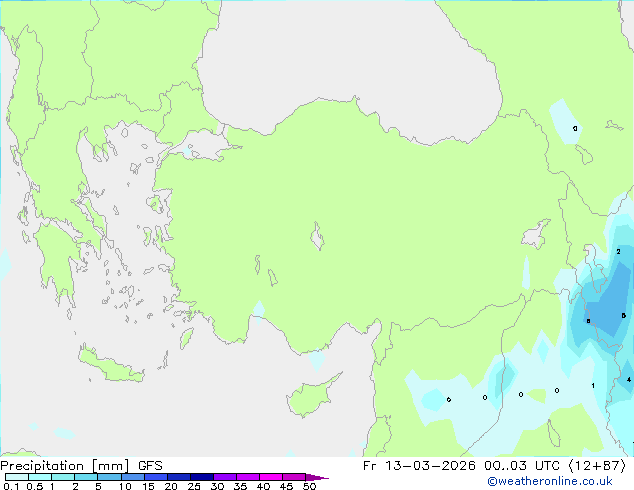Click the purple above-50 arrow tip of legend
This screenshot has width=634, height=490.
tap(317, 477)
